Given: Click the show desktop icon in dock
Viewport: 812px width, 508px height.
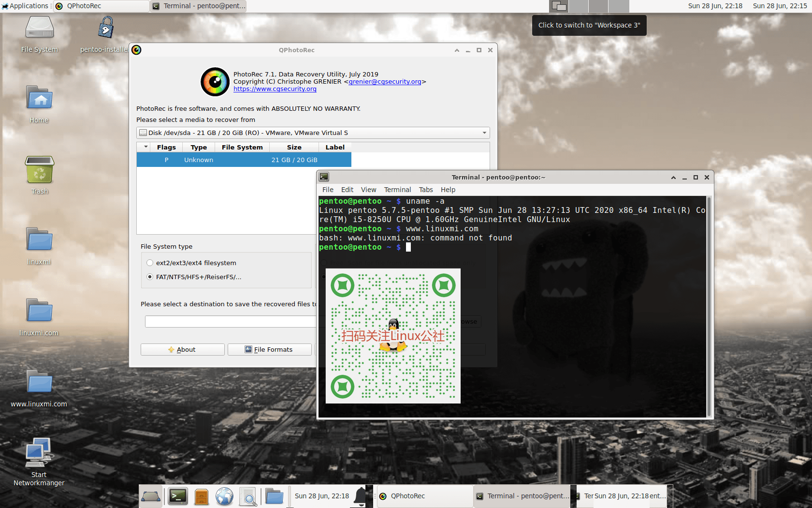Looking at the screenshot, I should click(x=151, y=496).
